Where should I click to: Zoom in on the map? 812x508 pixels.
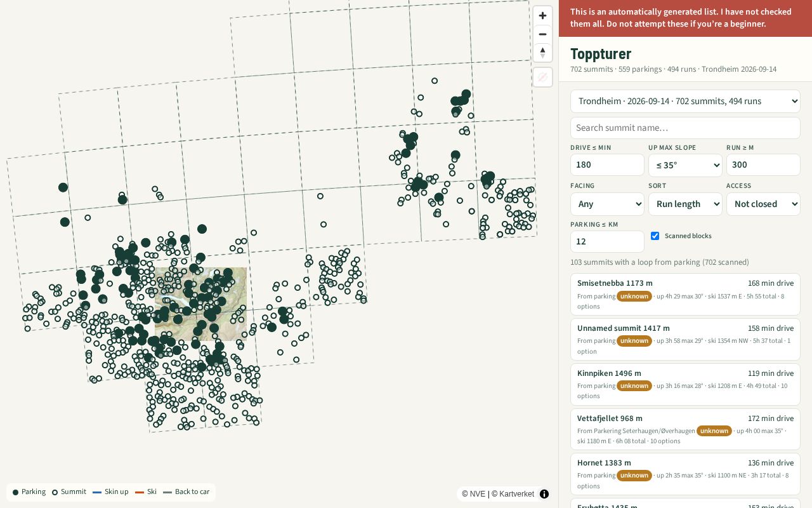coord(542,16)
